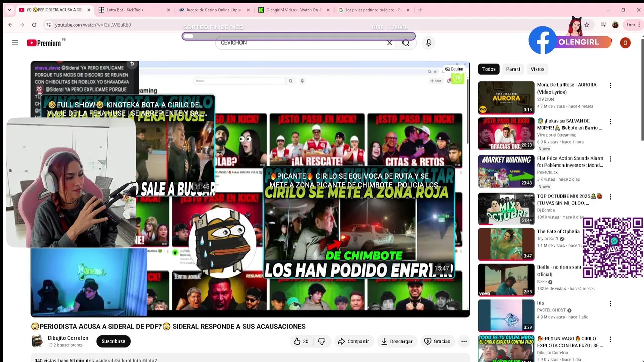
Task: Open options menu for ERES UN VAGO
Action: 610,339
